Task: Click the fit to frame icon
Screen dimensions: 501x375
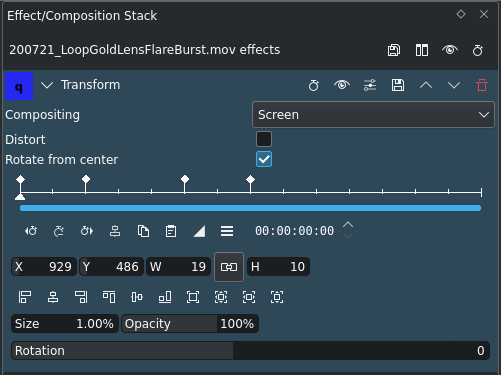Action: pos(221,297)
